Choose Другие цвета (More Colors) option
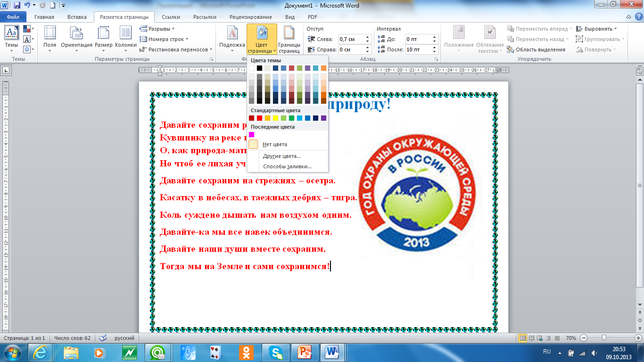 [x=288, y=156]
